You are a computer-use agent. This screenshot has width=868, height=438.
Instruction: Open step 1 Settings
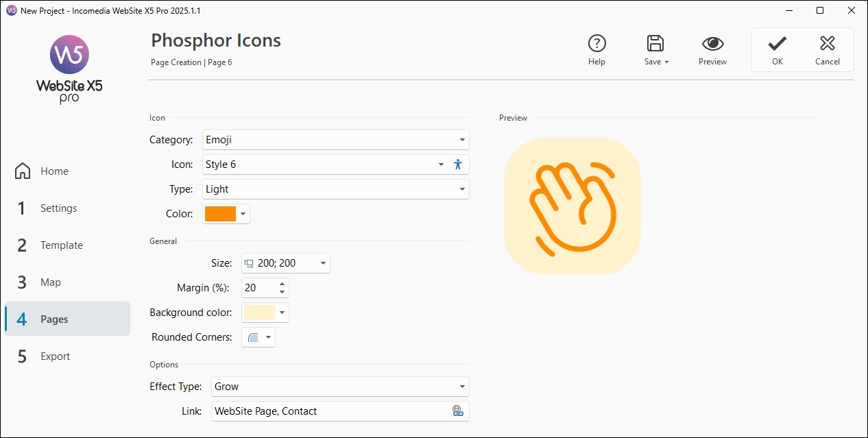click(x=67, y=208)
